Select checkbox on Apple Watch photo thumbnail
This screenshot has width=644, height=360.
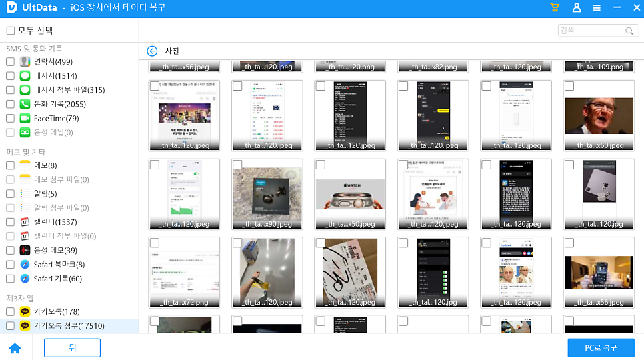click(x=321, y=165)
